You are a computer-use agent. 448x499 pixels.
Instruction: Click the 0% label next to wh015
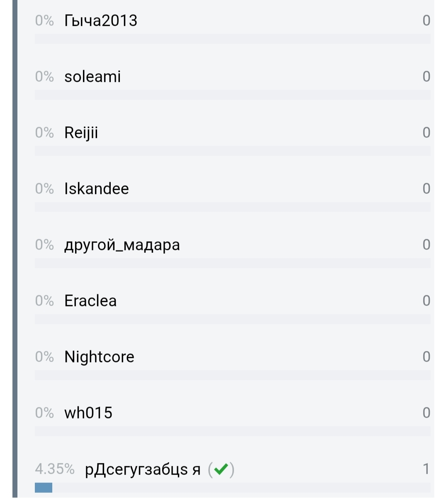(44, 413)
